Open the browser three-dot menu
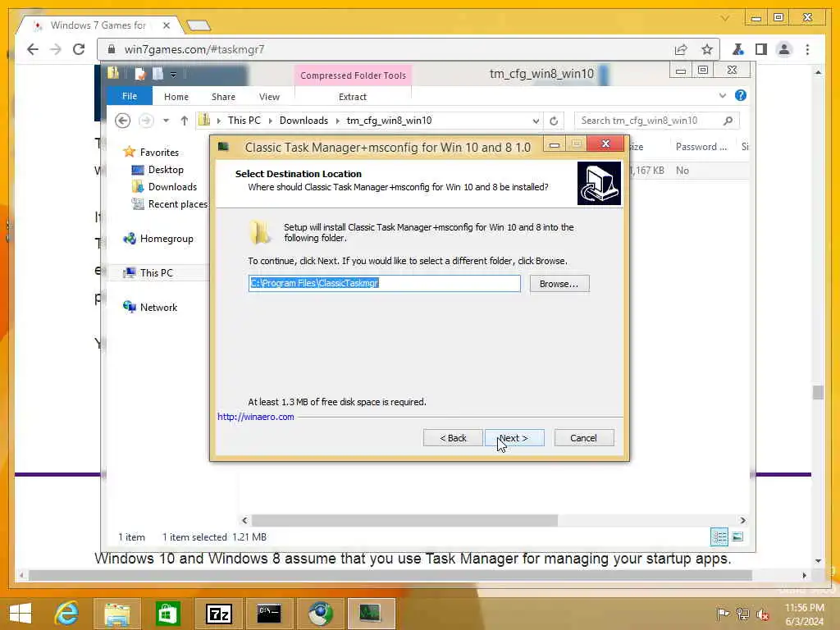The image size is (840, 630). pos(807,49)
